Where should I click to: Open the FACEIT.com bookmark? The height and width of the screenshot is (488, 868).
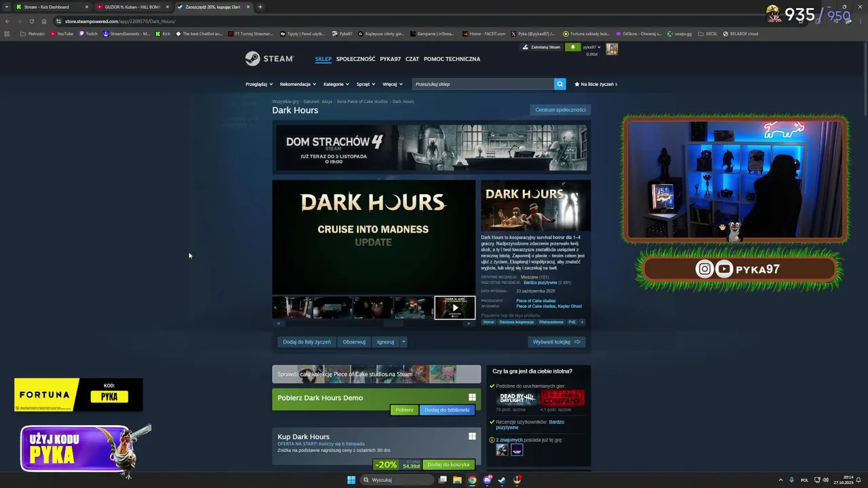484,34
